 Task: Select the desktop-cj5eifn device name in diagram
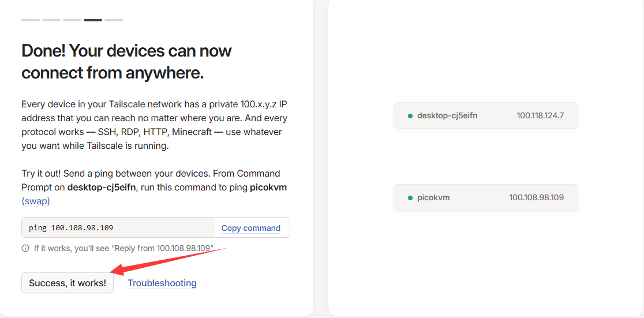[447, 116]
